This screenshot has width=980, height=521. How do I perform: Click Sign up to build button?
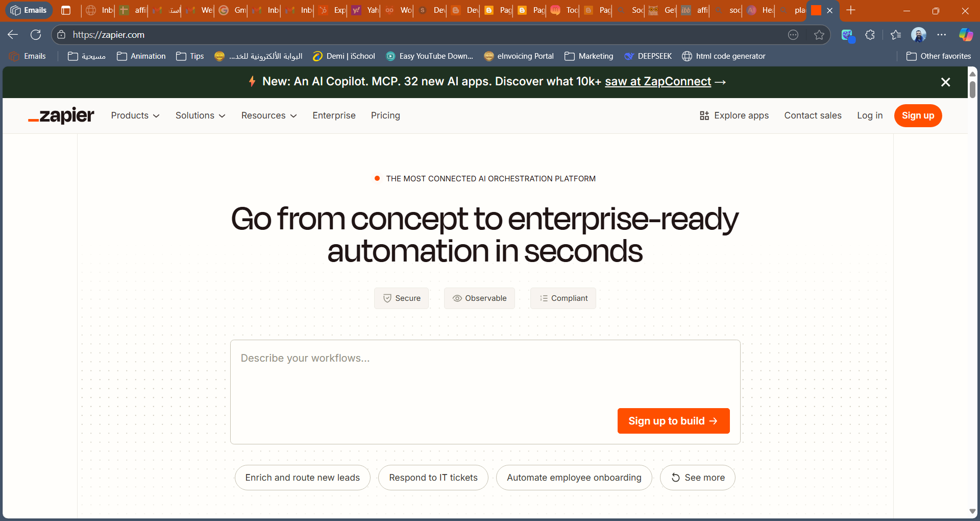(673, 421)
